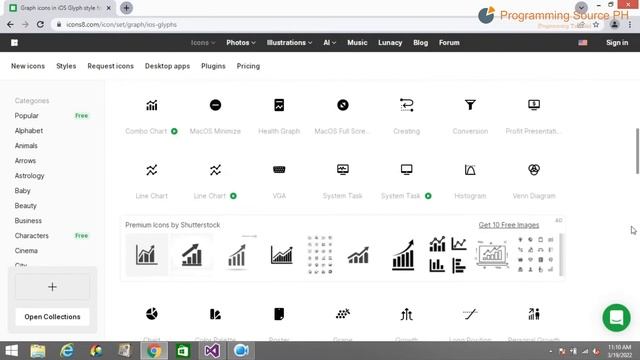Open Chrome three-dot menu
Image resolution: width=640 pixels, height=360 pixels.
pos(630,24)
